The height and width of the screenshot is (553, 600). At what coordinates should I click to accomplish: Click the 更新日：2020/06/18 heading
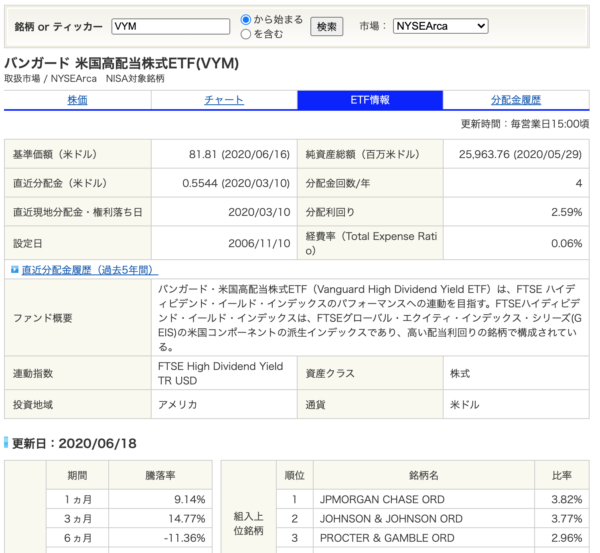tap(74, 444)
